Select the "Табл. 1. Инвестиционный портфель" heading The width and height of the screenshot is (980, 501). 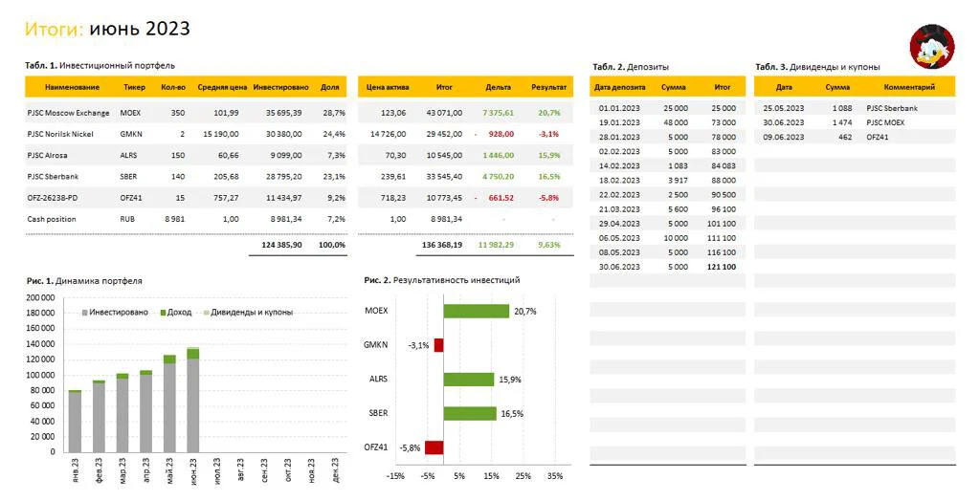[x=100, y=66]
